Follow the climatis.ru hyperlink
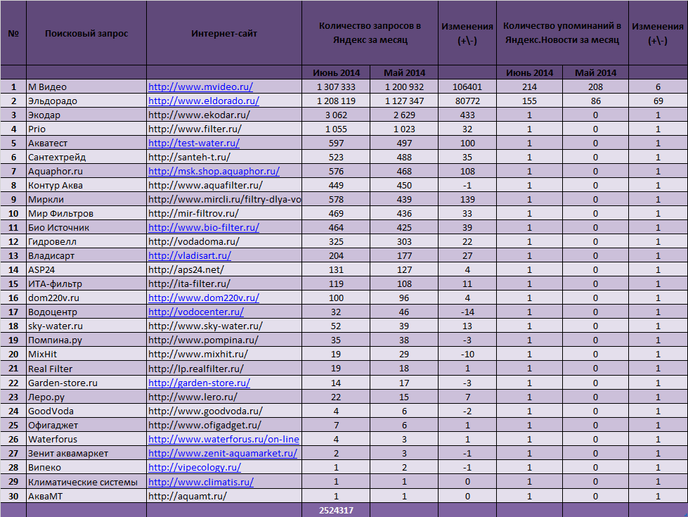 pyautogui.click(x=201, y=481)
